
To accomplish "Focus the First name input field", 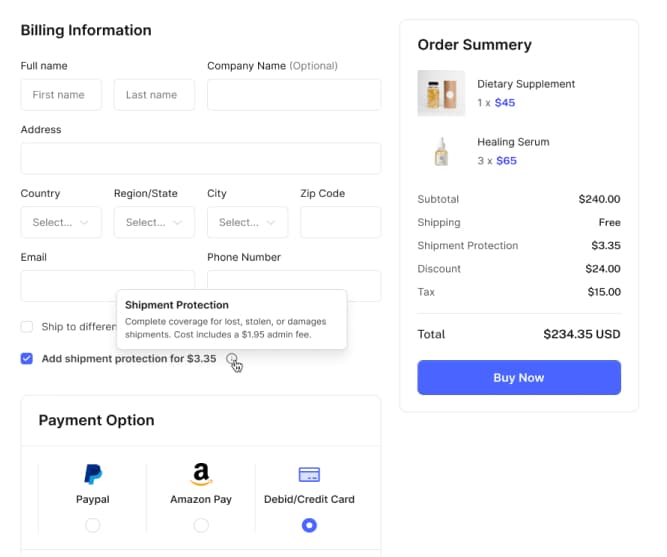I will [x=61, y=94].
